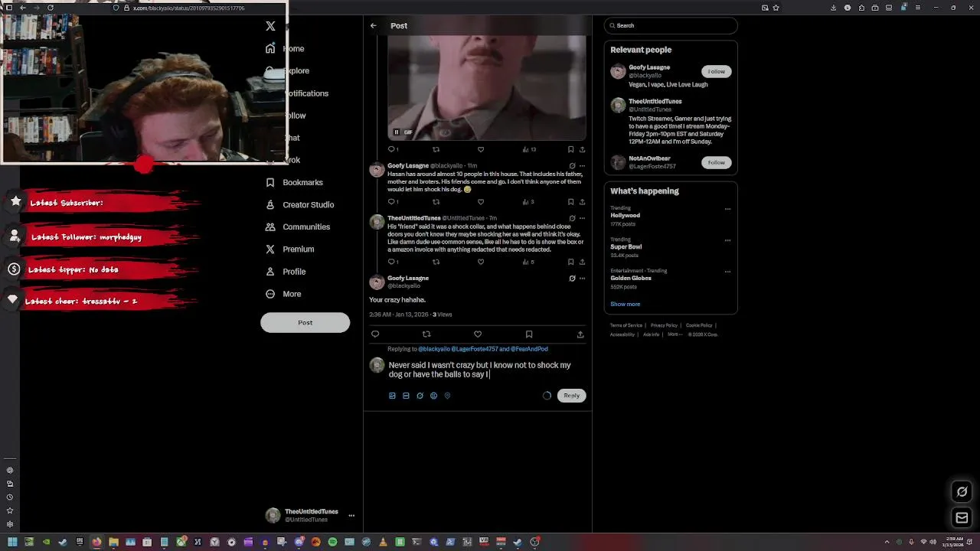
Task: Expand footer 'More' links
Action: coord(675,334)
